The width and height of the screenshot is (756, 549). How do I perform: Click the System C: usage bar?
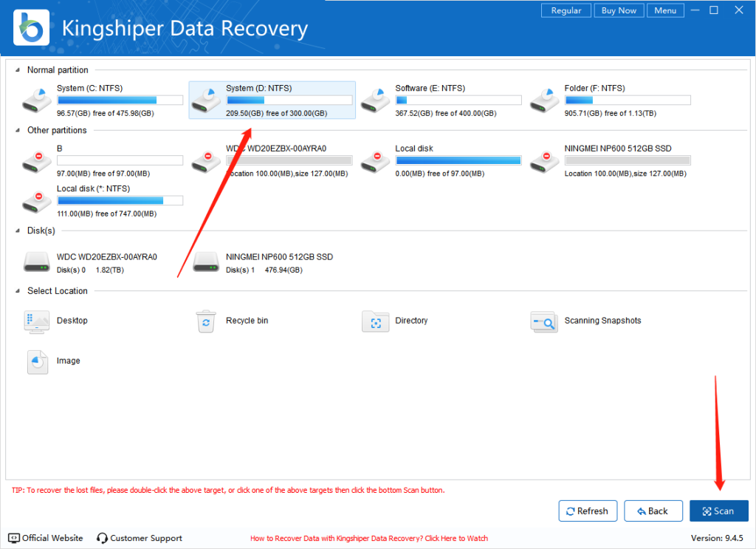coord(120,100)
